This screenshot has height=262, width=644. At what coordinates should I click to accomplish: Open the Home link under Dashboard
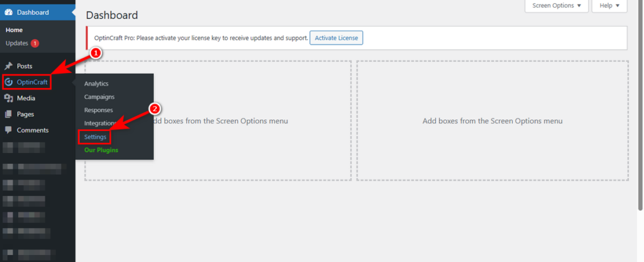14,30
